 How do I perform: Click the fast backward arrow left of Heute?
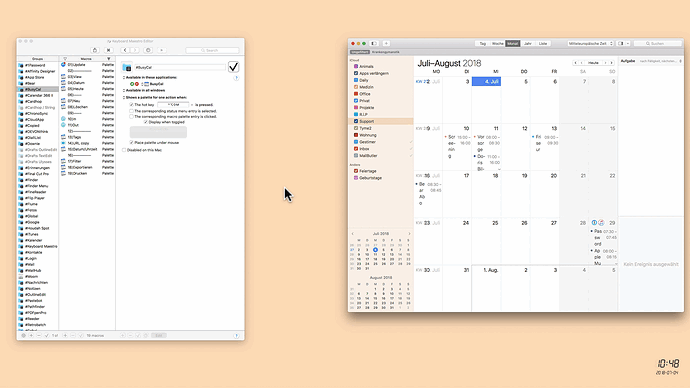pos(575,63)
